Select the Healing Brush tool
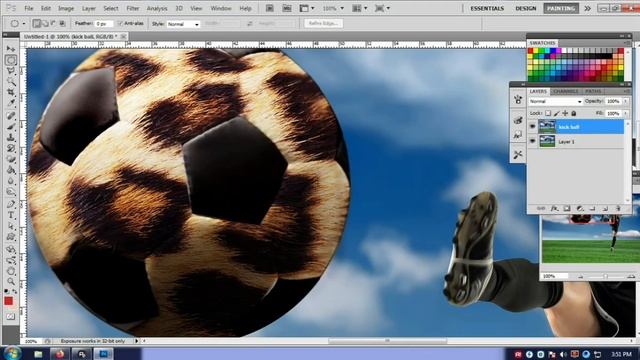This screenshot has width=640, height=360. (x=11, y=115)
